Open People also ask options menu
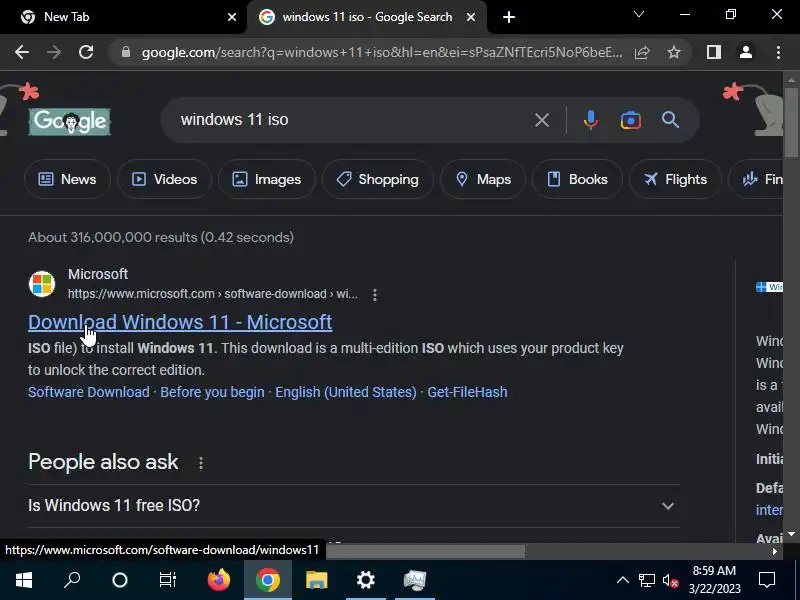 tap(201, 462)
